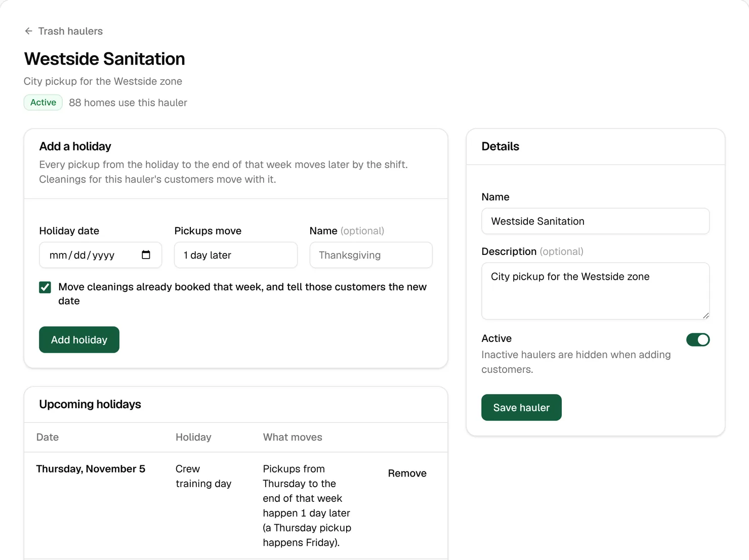Click the What moves column header
The width and height of the screenshot is (749, 560).
[x=293, y=437]
